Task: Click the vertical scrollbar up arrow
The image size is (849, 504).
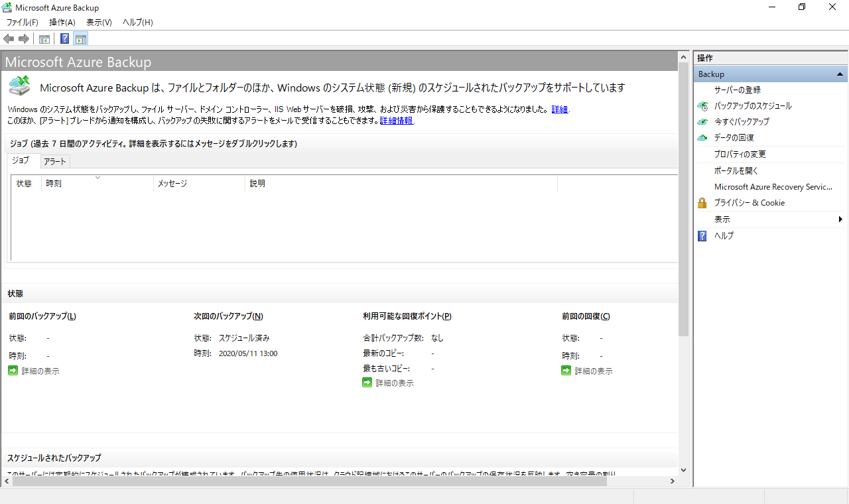Action: point(684,58)
